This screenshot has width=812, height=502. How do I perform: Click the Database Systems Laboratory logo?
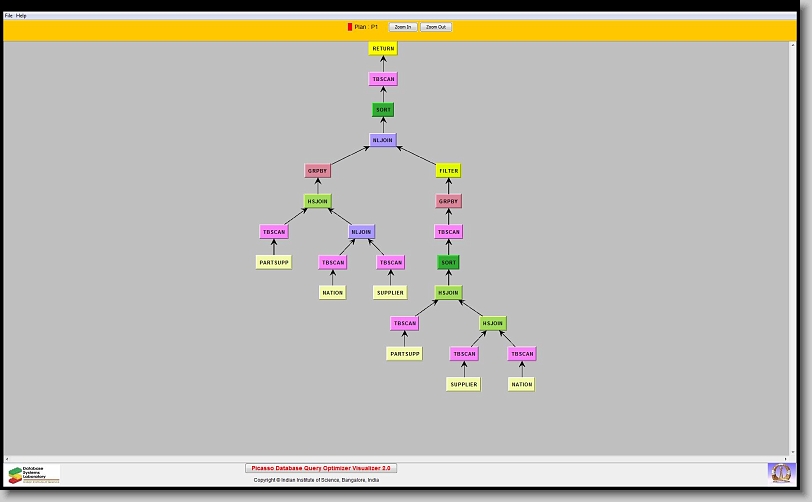[x=34, y=473]
